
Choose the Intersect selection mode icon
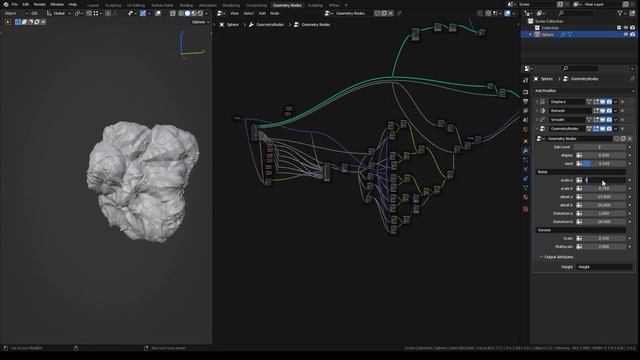point(43,22)
